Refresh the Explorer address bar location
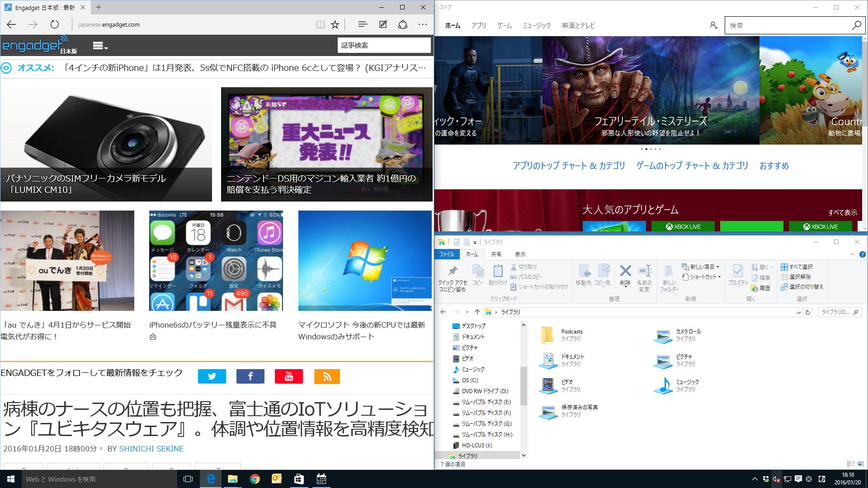 [808, 312]
